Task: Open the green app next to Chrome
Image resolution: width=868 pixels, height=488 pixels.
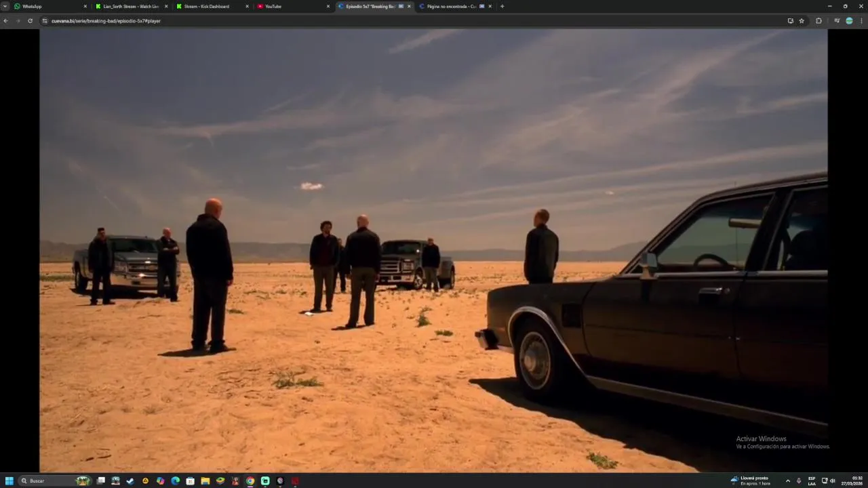Action: 265,481
